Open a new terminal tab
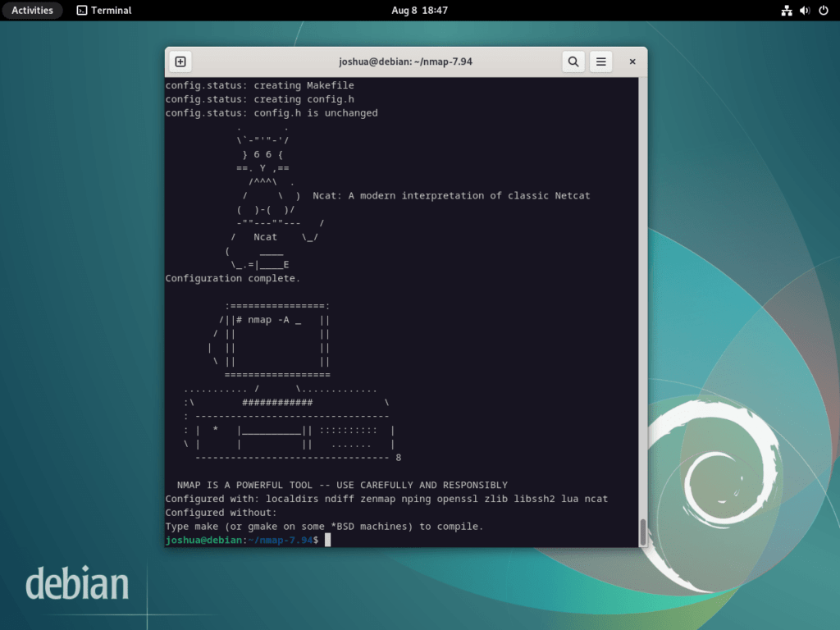 pos(180,61)
